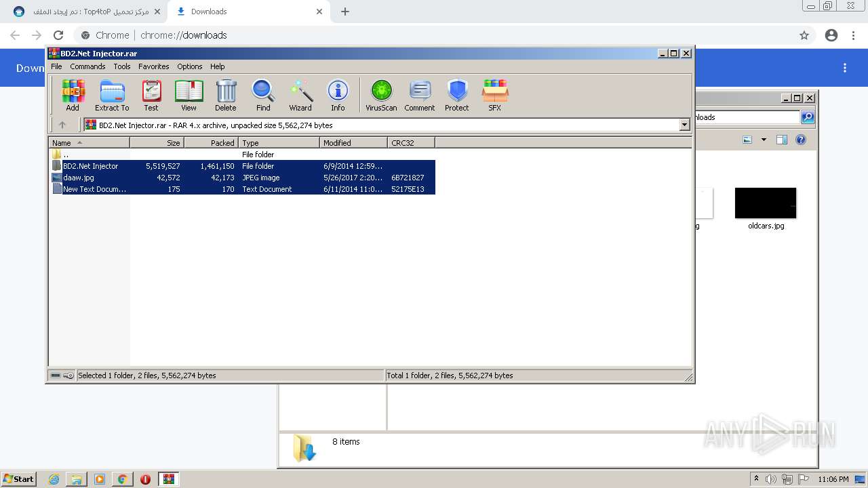
Task: Sort by the CRC32 column header
Action: (411, 142)
